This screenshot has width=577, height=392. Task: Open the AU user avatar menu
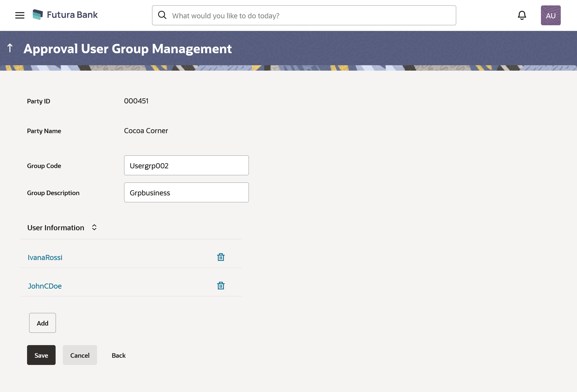[551, 15]
